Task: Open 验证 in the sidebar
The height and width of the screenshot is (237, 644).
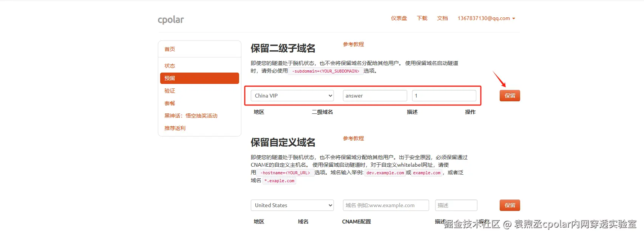Action: 170,91
